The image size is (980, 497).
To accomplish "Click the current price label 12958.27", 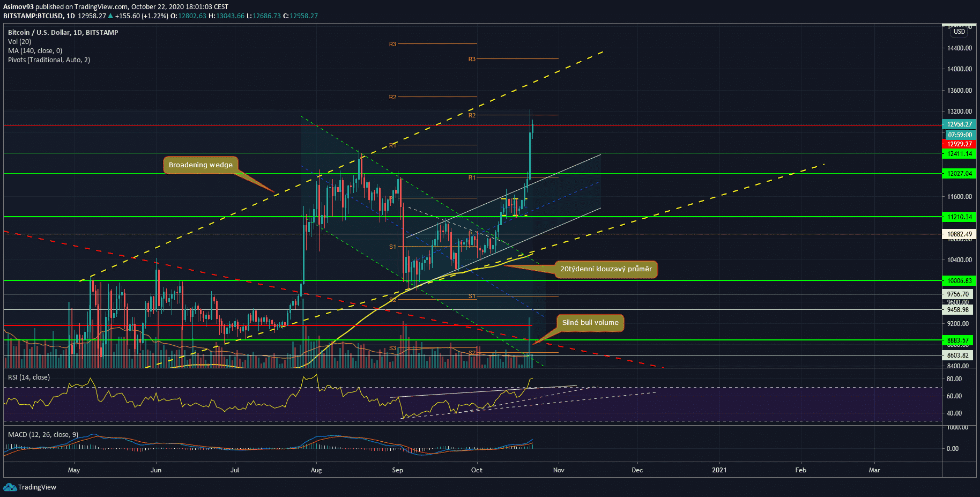I will (x=959, y=124).
